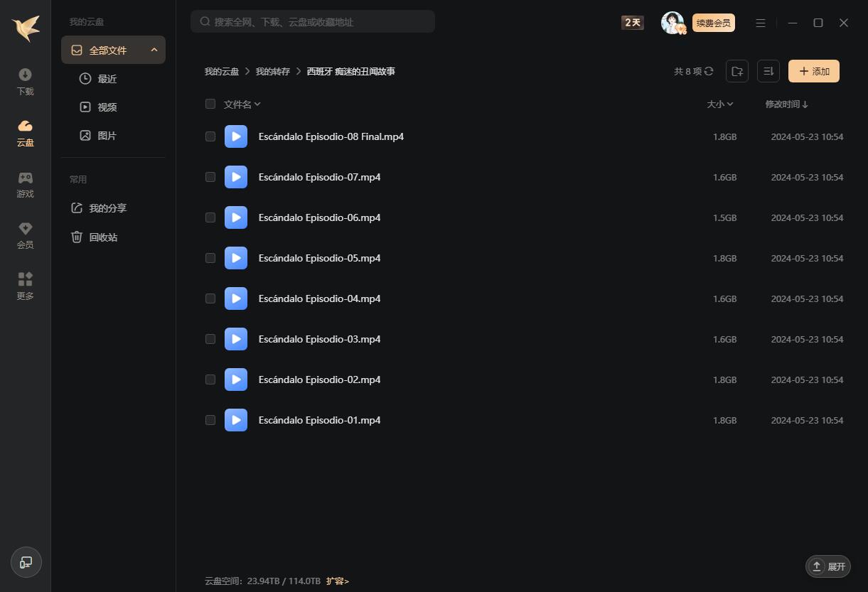Screen dimensions: 868x592
Task: Go to 最近 recent files
Action: coord(107,79)
